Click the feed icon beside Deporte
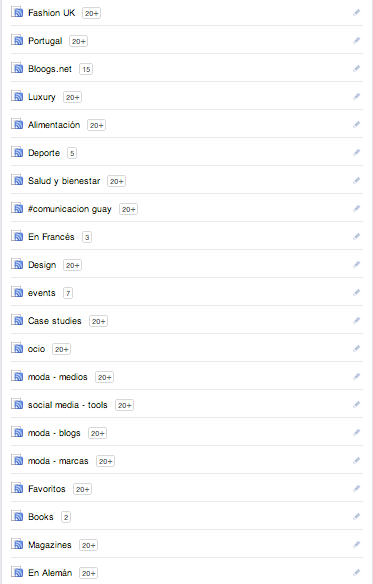 click(17, 152)
